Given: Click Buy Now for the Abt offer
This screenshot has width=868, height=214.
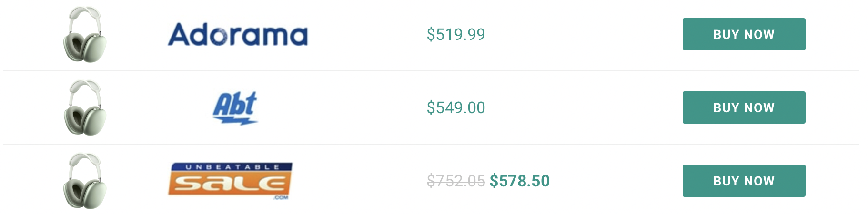Looking at the screenshot, I should [x=744, y=107].
